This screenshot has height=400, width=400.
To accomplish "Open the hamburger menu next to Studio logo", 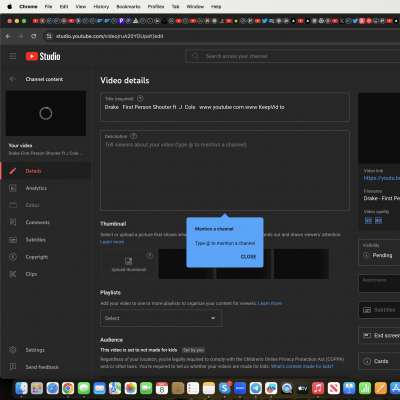I will coord(12,56).
